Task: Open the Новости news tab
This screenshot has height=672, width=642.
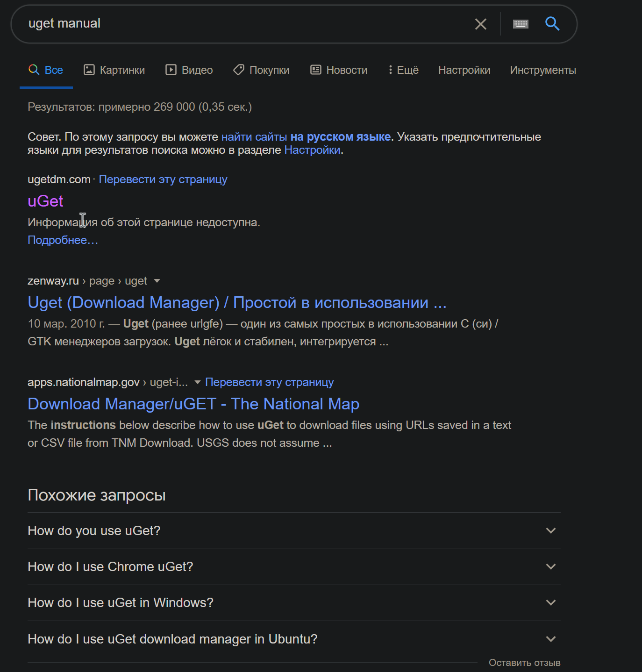Action: 339,70
